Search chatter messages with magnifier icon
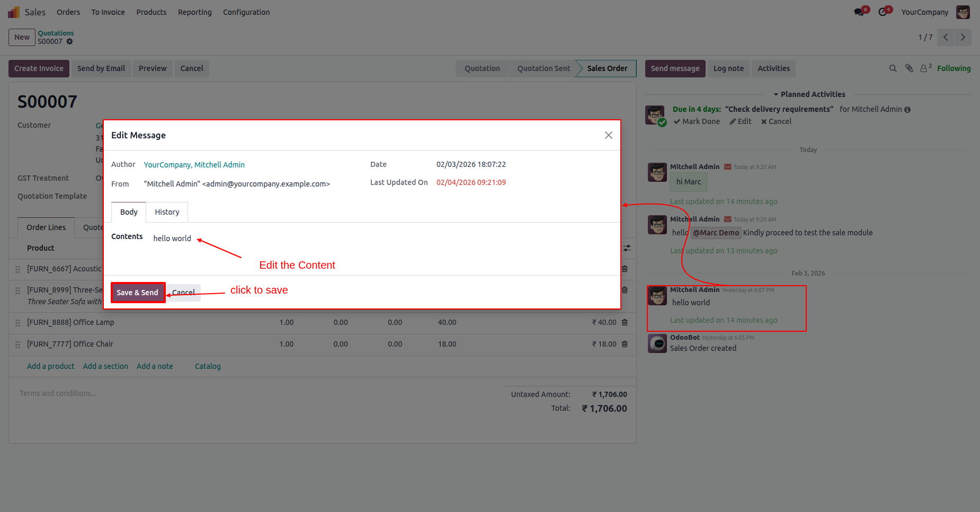Screen dimensions: 980x512 [893, 68]
